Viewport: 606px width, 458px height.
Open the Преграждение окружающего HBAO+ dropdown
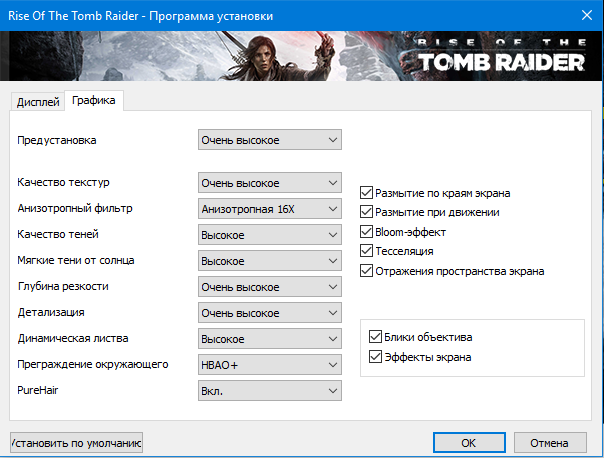coord(270,365)
